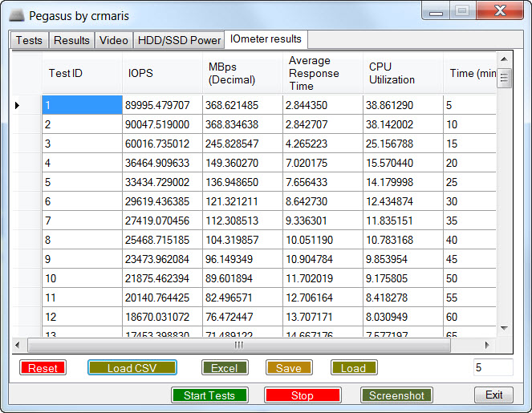Click the Average Response Time column header

click(x=323, y=73)
